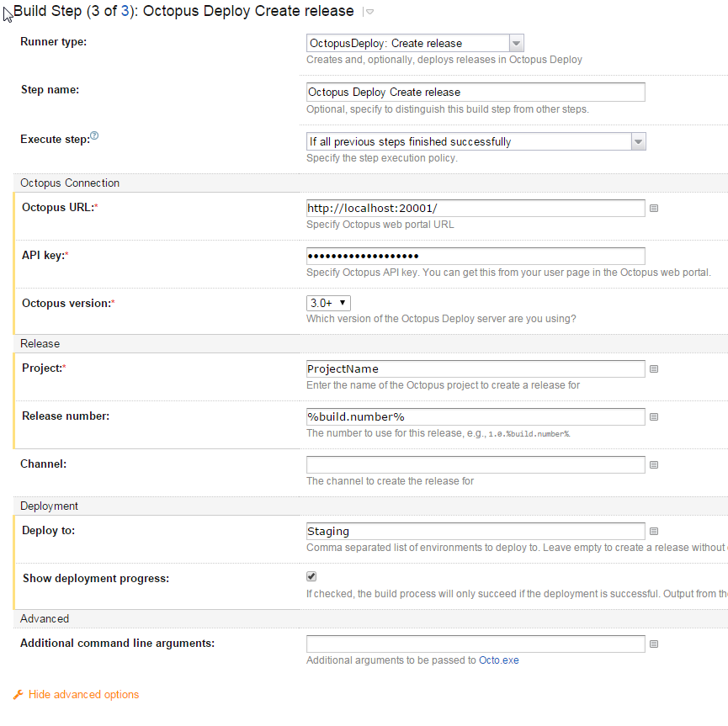Image resolution: width=728 pixels, height=726 pixels.
Task: Expand the Execute step policy dropdown
Action: (476, 141)
